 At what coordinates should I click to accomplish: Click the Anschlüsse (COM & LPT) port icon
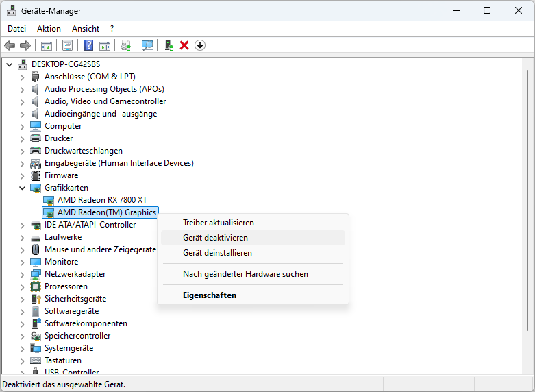[36, 77]
